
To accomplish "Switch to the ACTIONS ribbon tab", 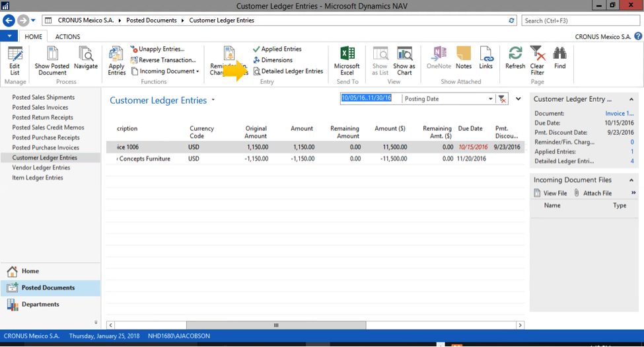I will click(x=68, y=36).
